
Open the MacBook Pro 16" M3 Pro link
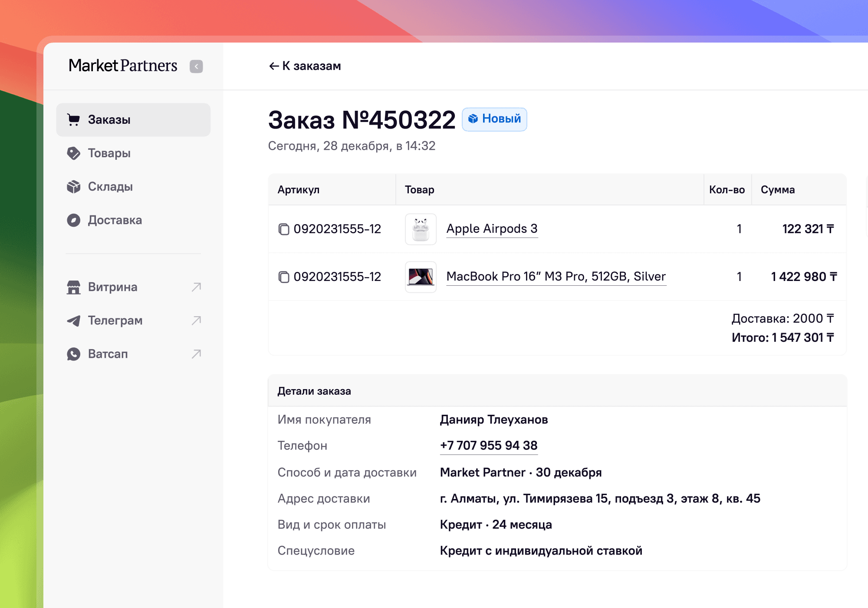point(556,277)
